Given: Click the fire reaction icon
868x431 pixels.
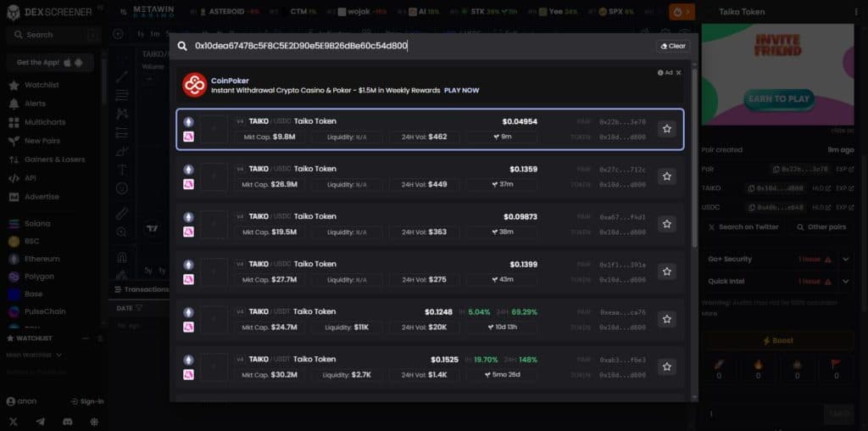Looking at the screenshot, I should click(758, 369).
